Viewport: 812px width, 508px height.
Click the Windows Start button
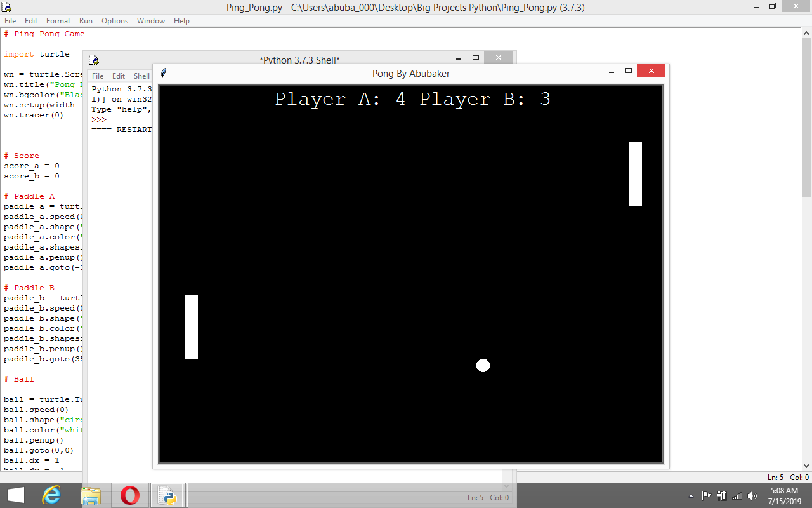[x=15, y=495]
